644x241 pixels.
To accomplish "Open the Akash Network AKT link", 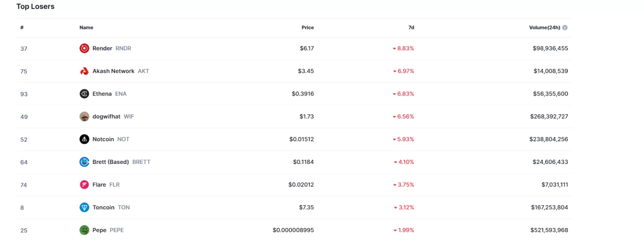I will click(120, 71).
